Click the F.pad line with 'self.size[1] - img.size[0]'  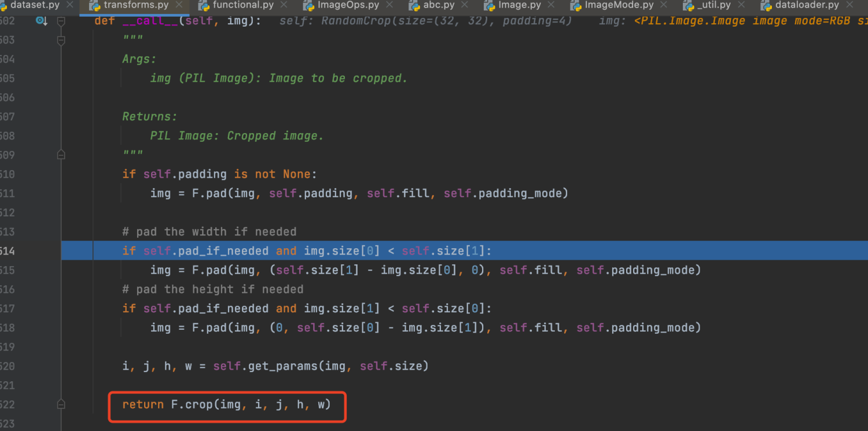425,270
